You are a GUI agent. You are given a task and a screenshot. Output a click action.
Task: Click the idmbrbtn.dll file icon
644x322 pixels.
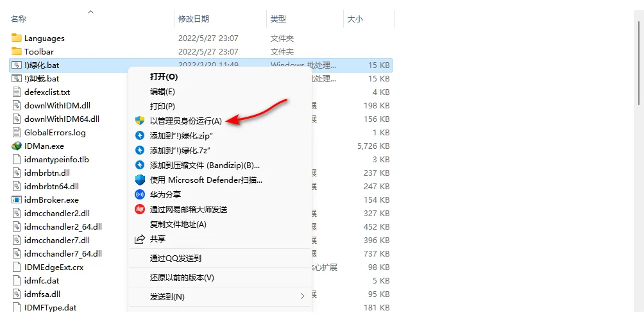[x=17, y=173]
